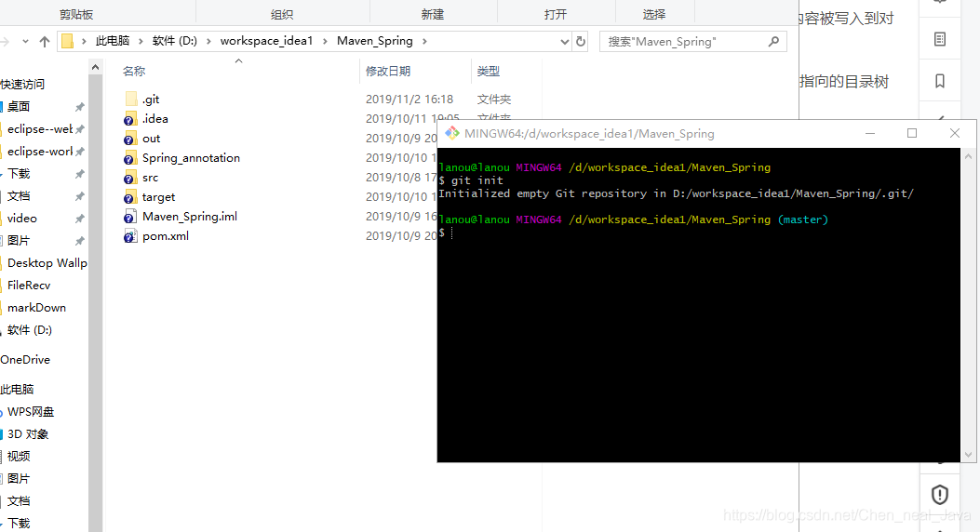Select the pom.xml file name

(x=166, y=236)
